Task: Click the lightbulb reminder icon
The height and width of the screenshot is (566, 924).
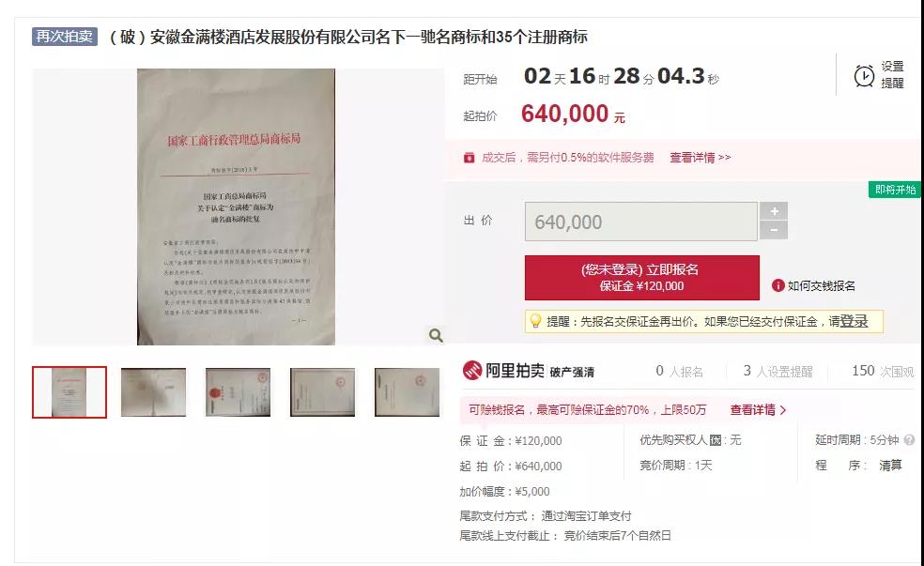Action: pos(535,321)
